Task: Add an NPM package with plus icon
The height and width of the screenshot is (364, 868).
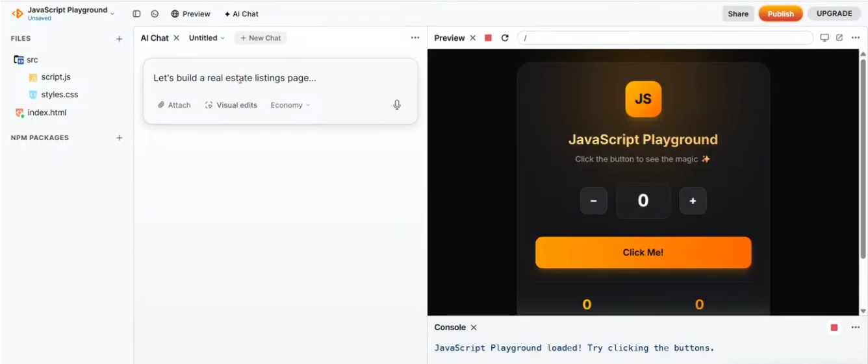Action: tap(119, 138)
